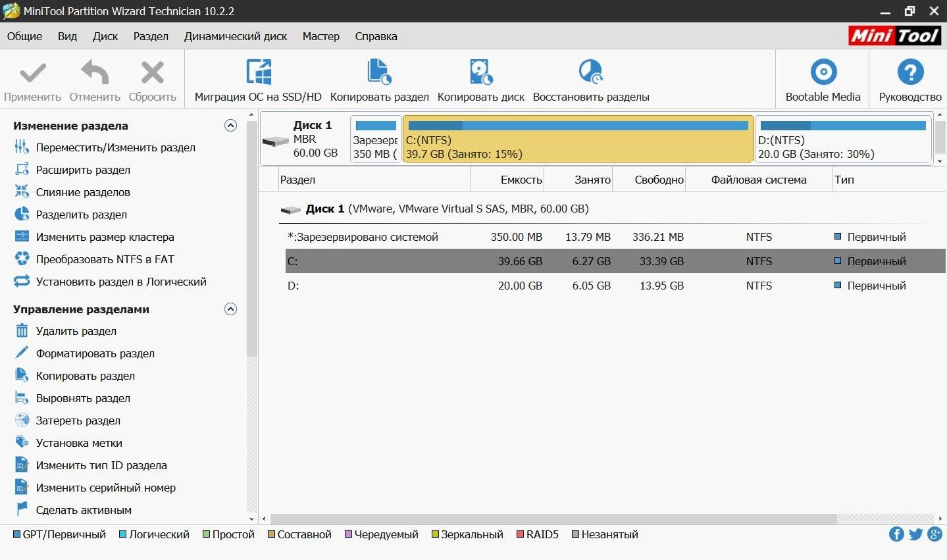Click the MiniTool logo
Image resolution: width=947 pixels, height=560 pixels.
tap(894, 35)
